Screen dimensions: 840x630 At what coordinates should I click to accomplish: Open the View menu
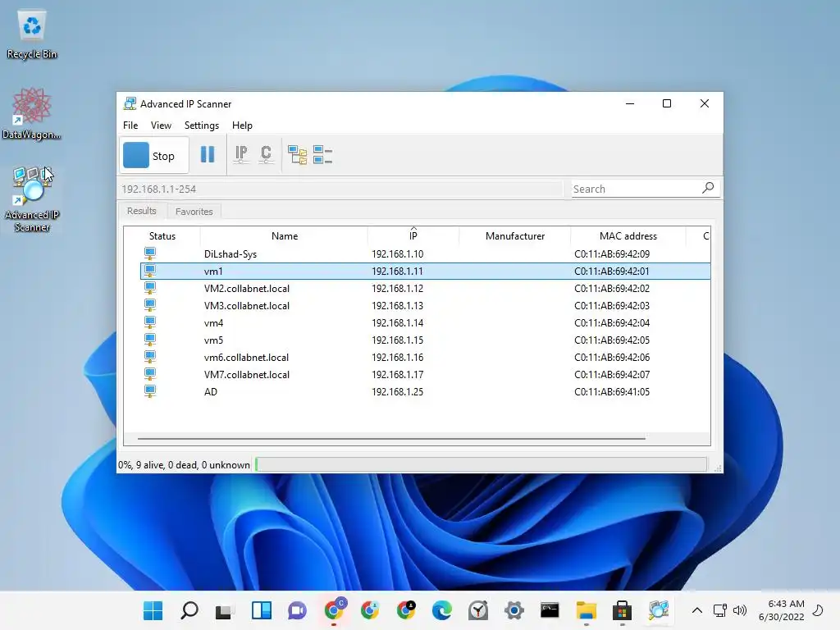point(161,126)
